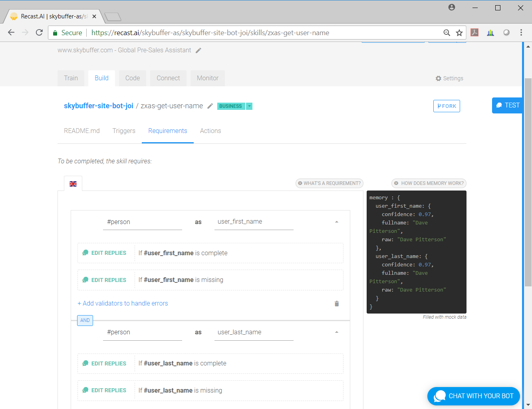
Task: Click the browser address bar URL
Action: pos(210,33)
